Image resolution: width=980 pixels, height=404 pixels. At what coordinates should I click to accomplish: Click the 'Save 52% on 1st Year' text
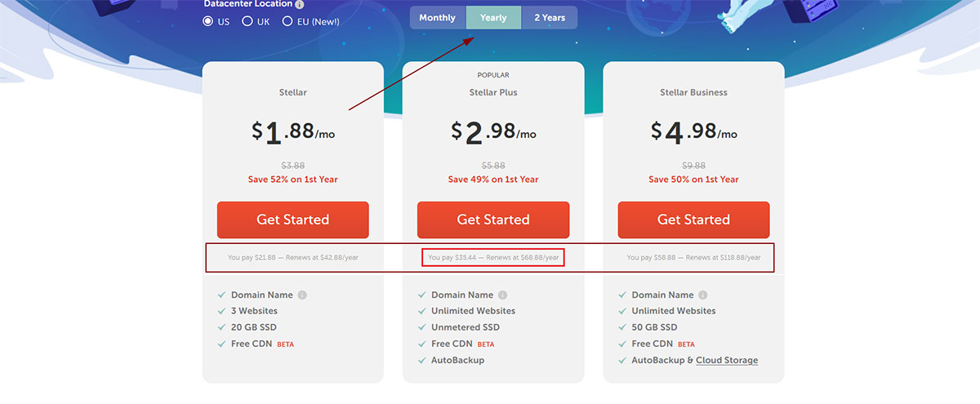[x=293, y=180]
